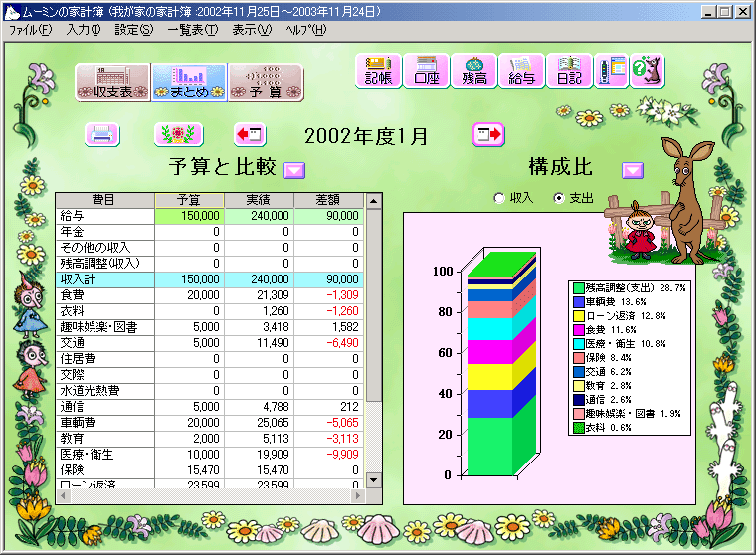This screenshot has height=555, width=756.
Task: Switch to the 収支表 tab
Action: 112,83
